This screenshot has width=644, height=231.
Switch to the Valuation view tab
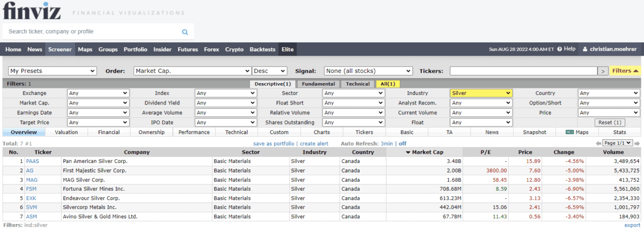[67, 132]
